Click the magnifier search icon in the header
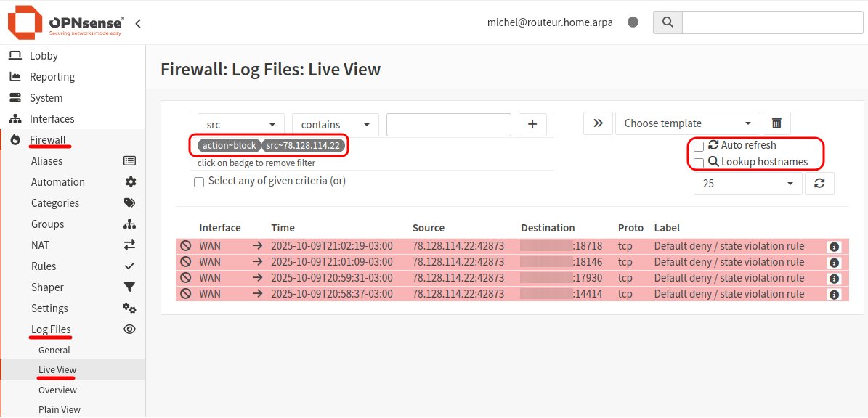 (x=668, y=22)
